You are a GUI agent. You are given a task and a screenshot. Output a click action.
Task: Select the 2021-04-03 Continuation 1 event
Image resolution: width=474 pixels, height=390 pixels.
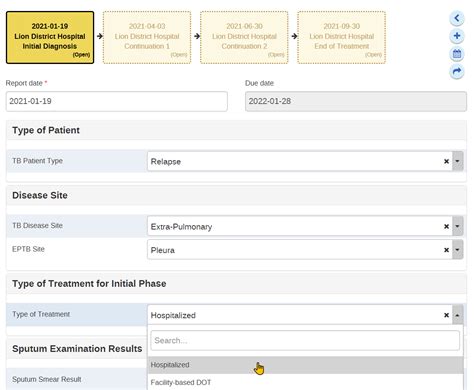(147, 37)
